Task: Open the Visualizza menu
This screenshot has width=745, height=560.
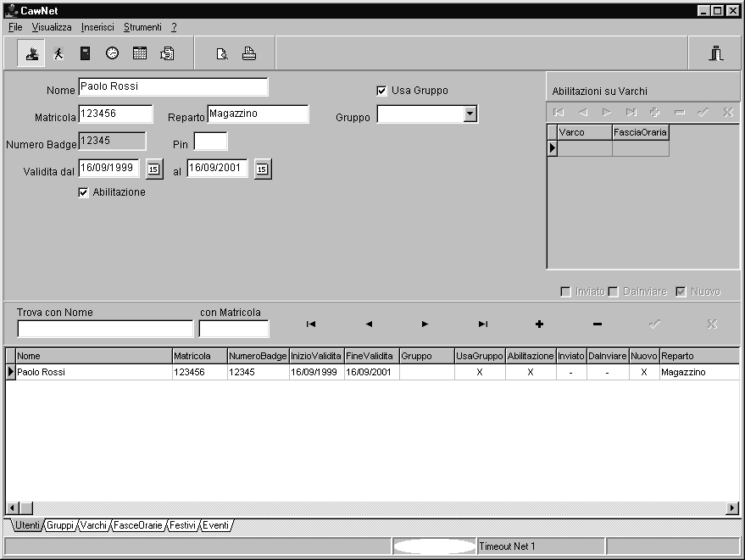Action: coord(52,27)
